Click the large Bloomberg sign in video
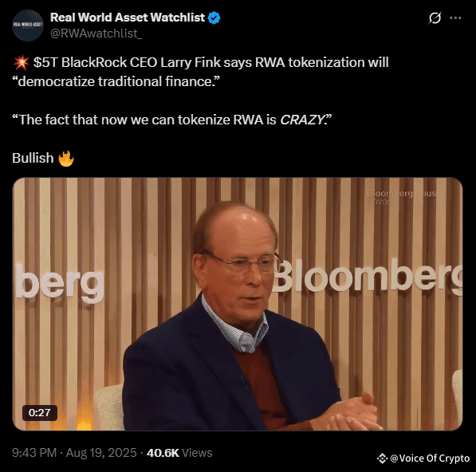 [x=368, y=277]
